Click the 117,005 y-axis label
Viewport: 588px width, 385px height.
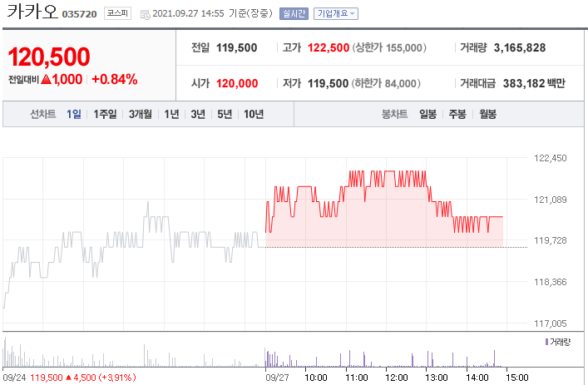click(550, 323)
